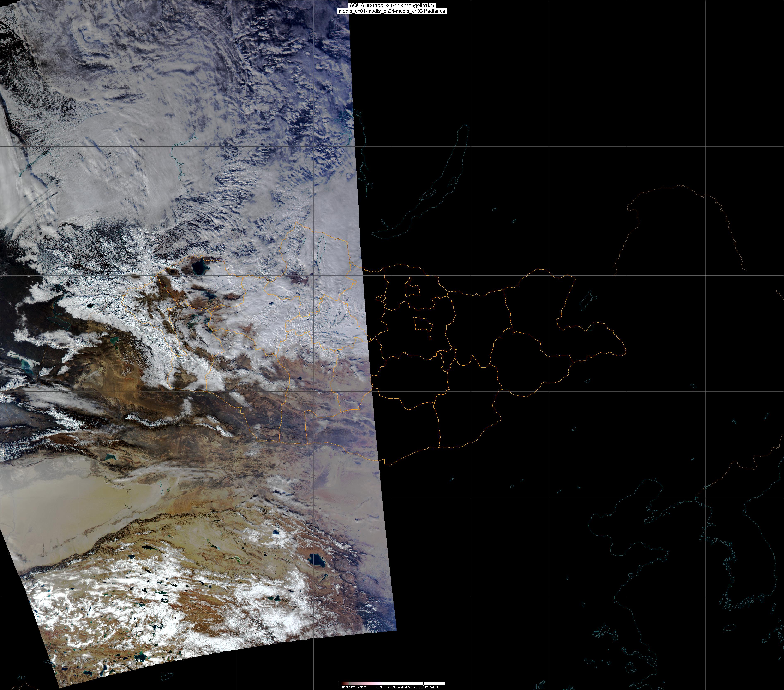This screenshot has height=690, width=784.
Task: Click the modis_ch01-modis_ch04-modis_ch03 Radiance label
Action: 392,11
